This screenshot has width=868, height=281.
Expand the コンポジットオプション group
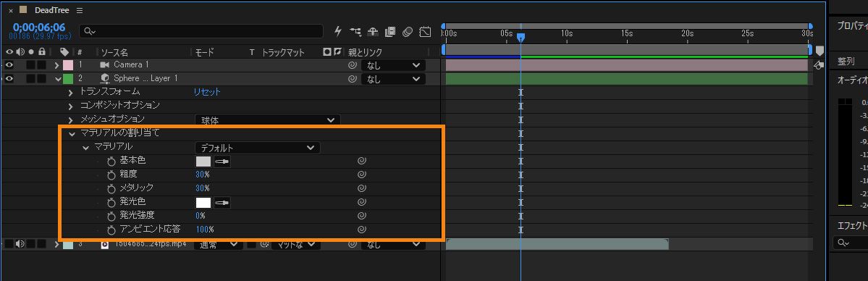(x=70, y=106)
